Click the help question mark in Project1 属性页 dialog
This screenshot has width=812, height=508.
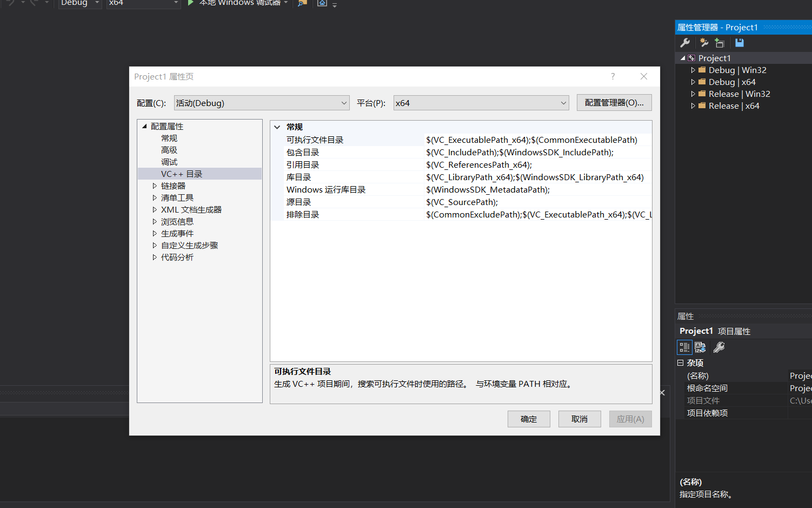click(613, 76)
